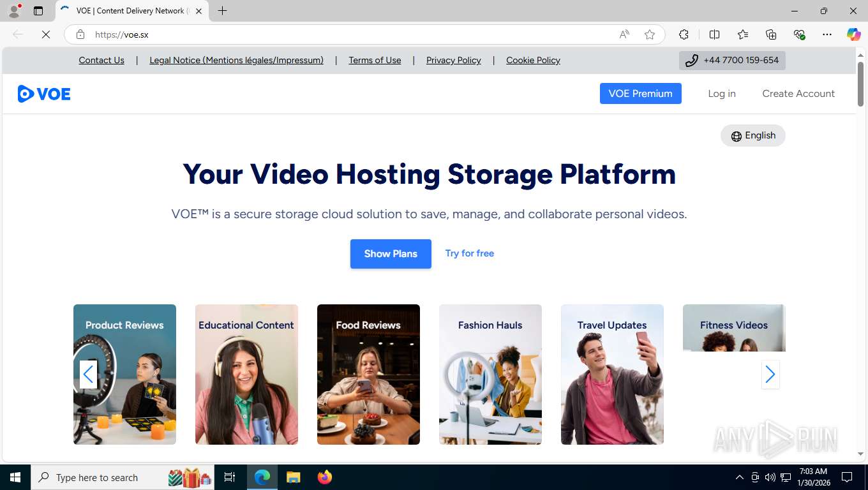Image resolution: width=868 pixels, height=490 pixels.
Task: Click the Try for free link
Action: click(x=470, y=253)
